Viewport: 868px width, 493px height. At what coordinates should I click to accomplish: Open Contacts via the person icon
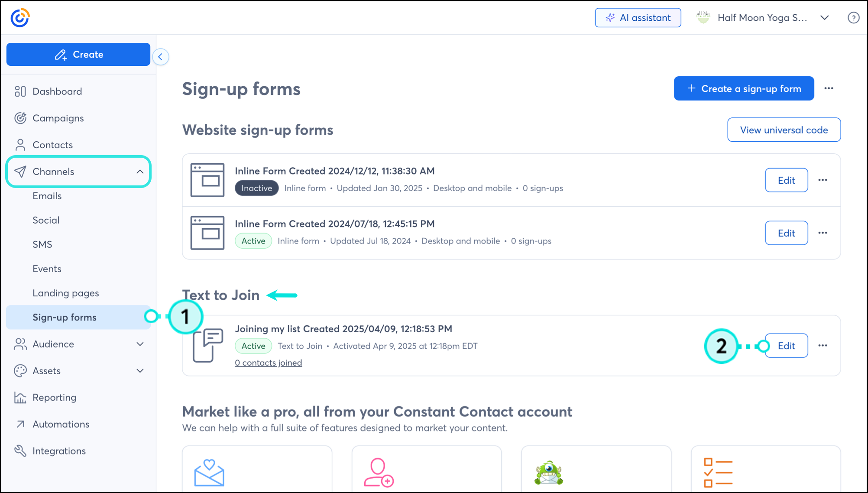tap(20, 145)
